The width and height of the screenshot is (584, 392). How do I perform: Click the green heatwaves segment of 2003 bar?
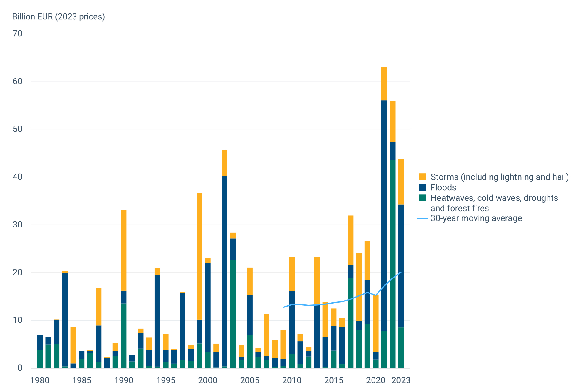point(233,314)
